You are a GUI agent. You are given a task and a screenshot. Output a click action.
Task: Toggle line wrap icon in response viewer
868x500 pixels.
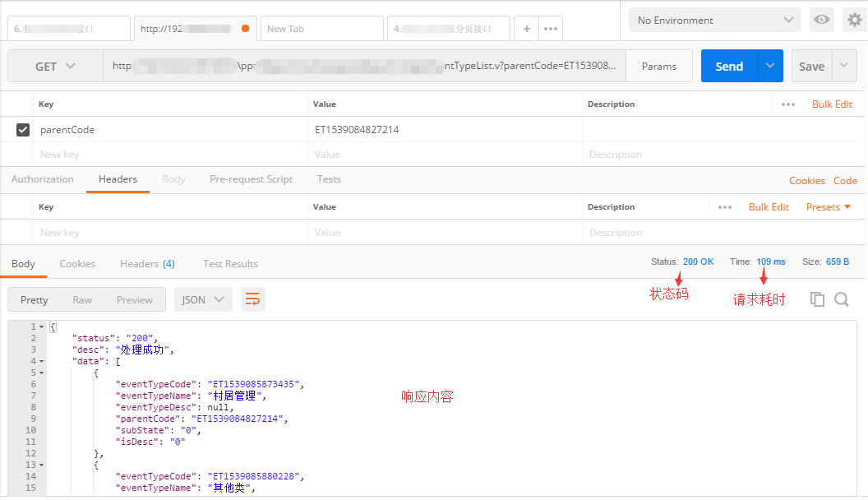click(x=252, y=299)
